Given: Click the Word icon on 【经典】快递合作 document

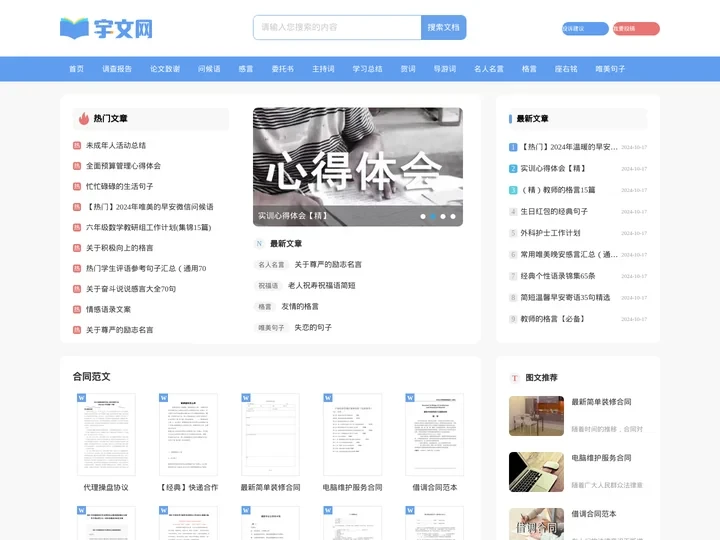Looking at the screenshot, I should pyautogui.click(x=163, y=398).
